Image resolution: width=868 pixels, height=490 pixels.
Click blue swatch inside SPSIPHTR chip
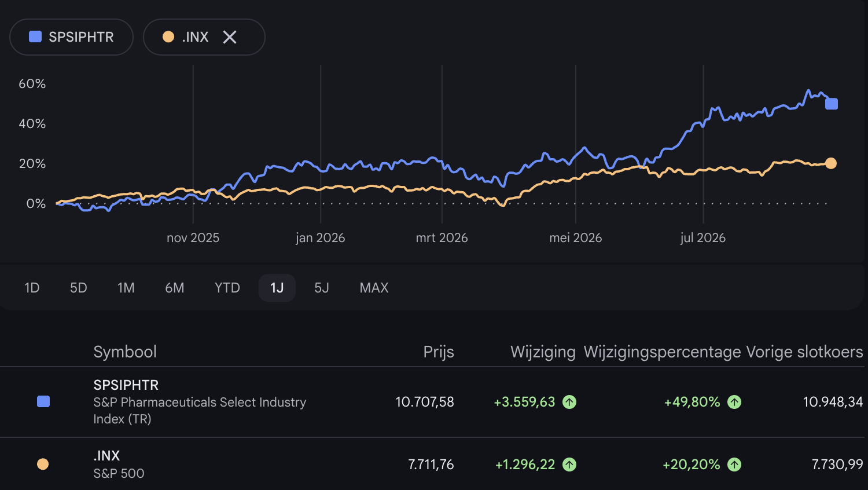pyautogui.click(x=35, y=36)
